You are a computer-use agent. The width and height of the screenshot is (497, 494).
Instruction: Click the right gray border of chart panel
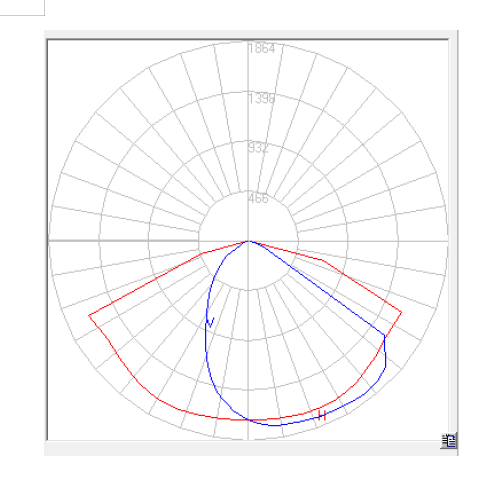[x=453, y=233]
